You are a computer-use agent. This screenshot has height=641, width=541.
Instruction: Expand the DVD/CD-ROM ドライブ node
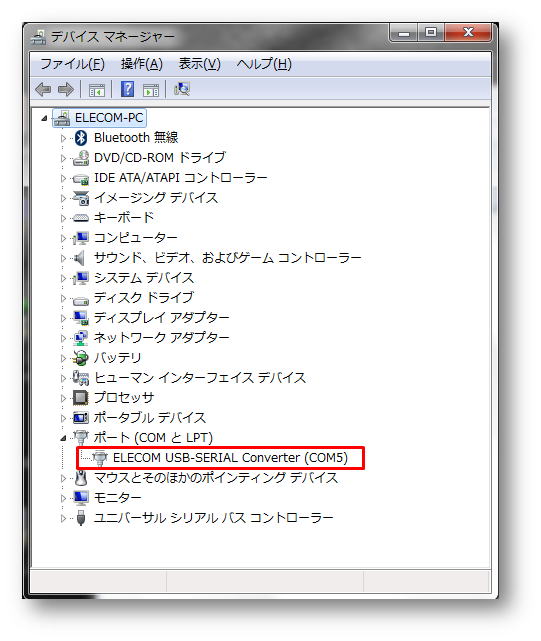63,158
